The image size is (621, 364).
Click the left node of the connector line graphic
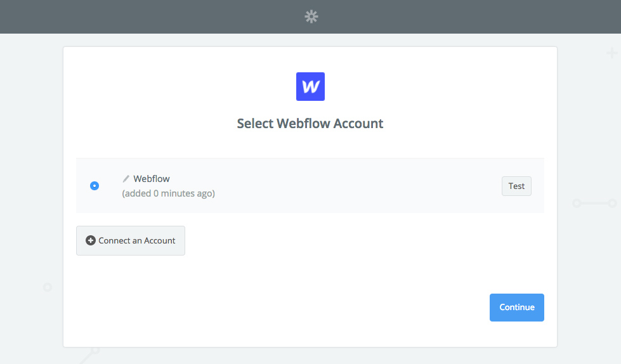pos(577,203)
